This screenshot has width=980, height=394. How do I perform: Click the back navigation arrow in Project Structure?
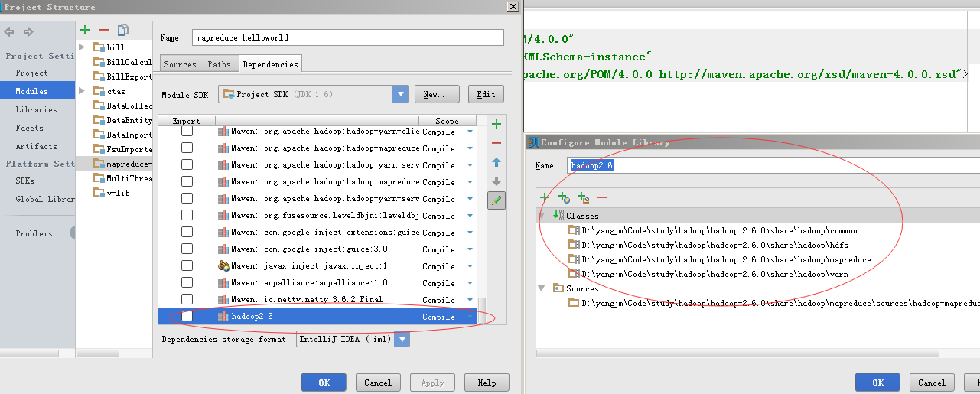(x=10, y=31)
